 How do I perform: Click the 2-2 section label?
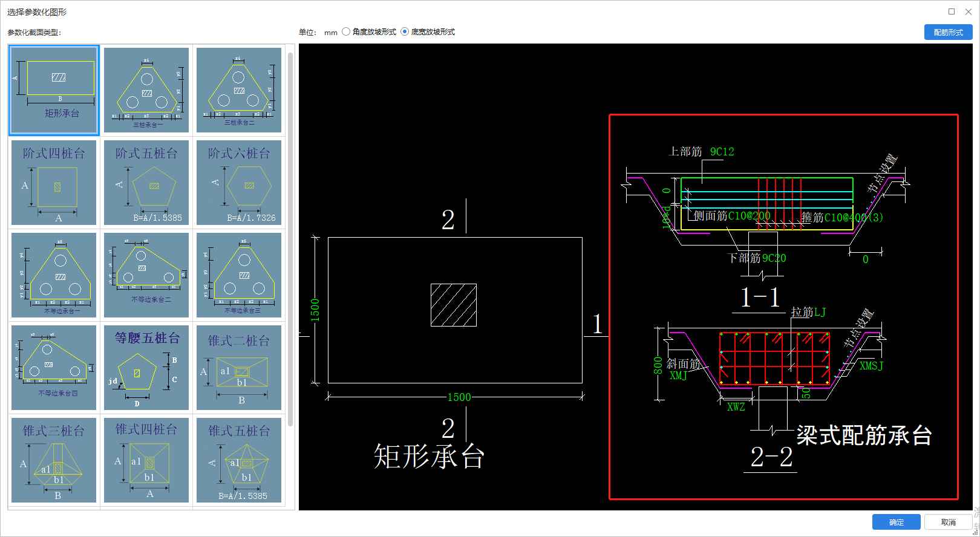pyautogui.click(x=771, y=457)
